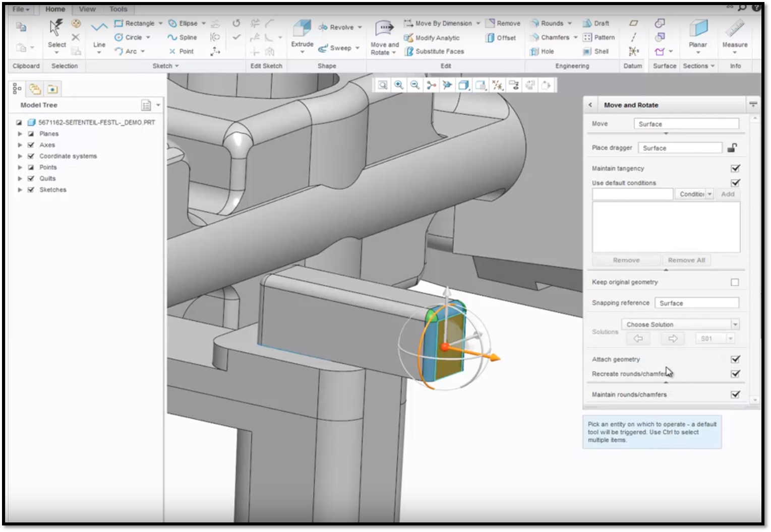Click the Snapping reference field
771x532 pixels.
click(x=696, y=303)
